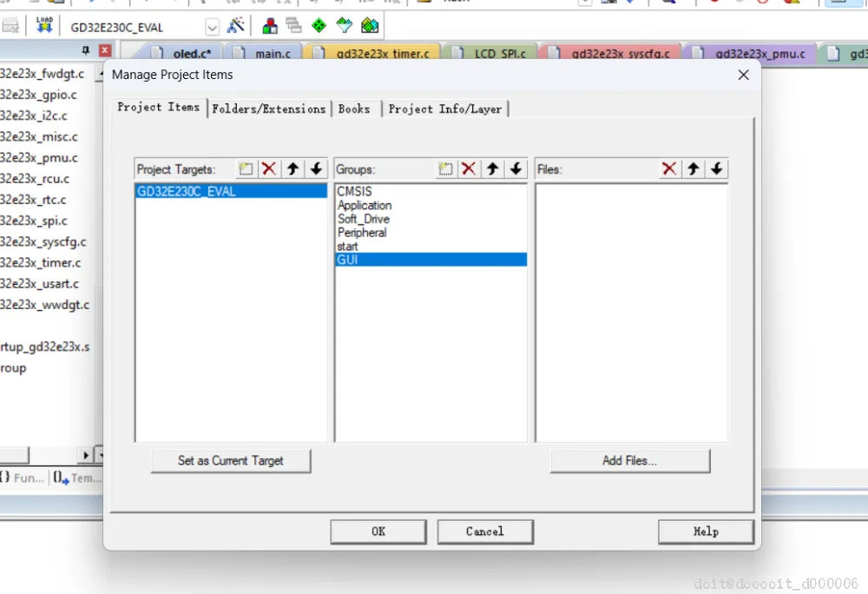Select the rcu.c file in project tree
This screenshot has height=594, width=868.
point(35,179)
